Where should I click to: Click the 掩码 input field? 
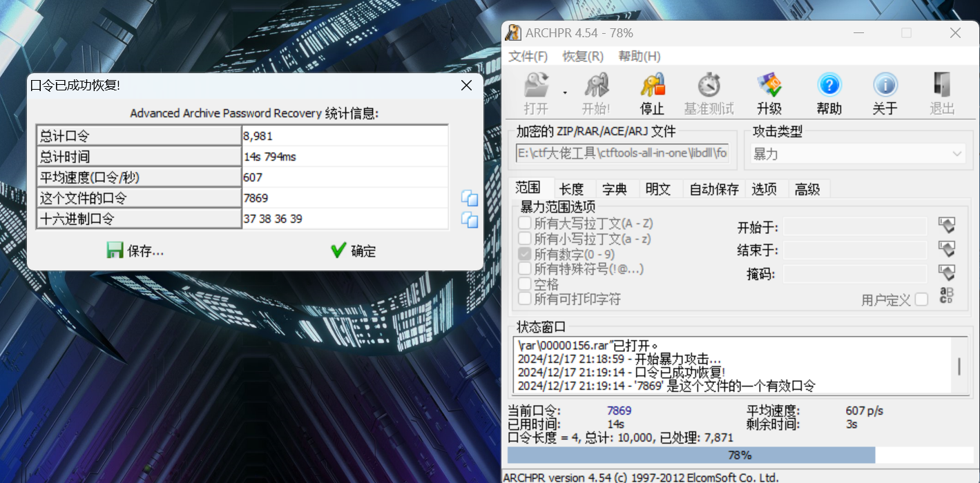click(855, 274)
